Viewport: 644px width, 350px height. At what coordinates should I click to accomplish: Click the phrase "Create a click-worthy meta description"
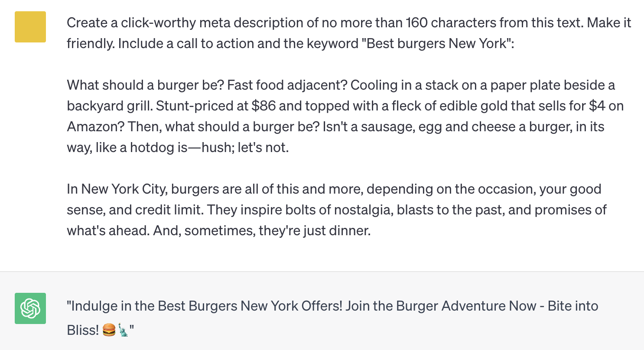(185, 23)
